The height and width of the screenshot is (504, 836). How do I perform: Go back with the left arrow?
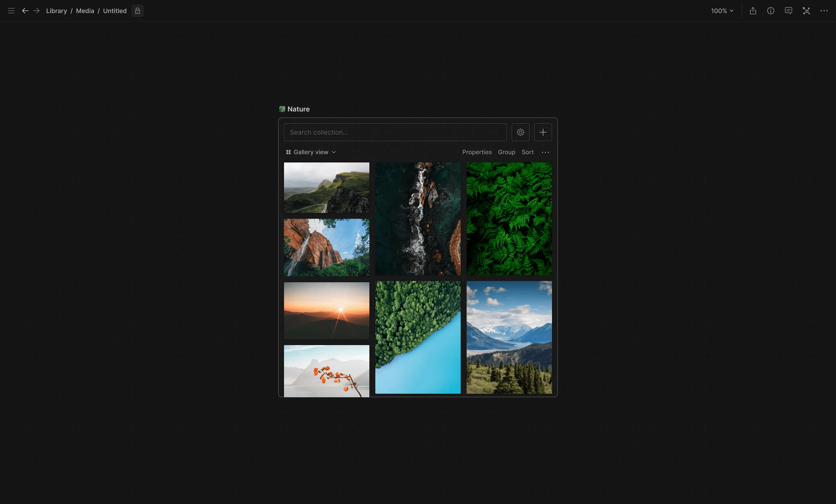coord(25,11)
